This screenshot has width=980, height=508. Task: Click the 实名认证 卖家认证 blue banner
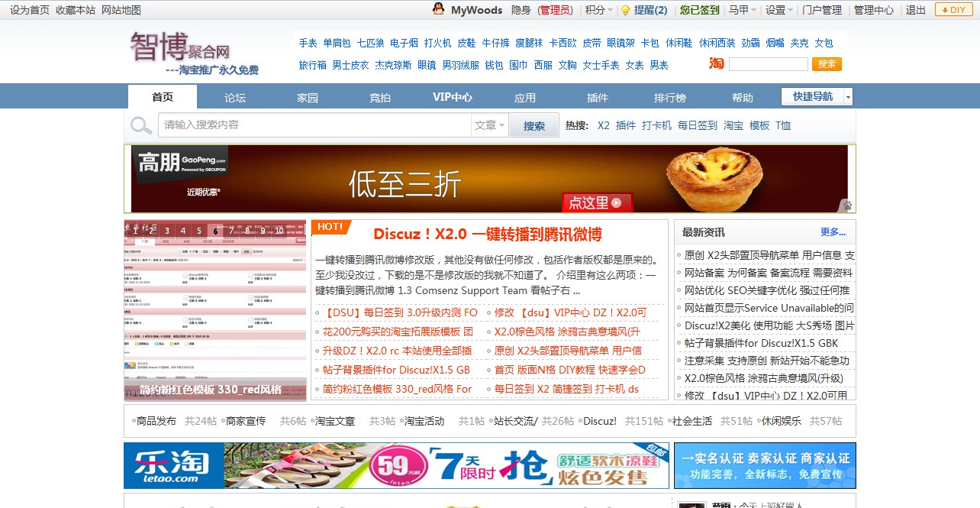pos(765,465)
